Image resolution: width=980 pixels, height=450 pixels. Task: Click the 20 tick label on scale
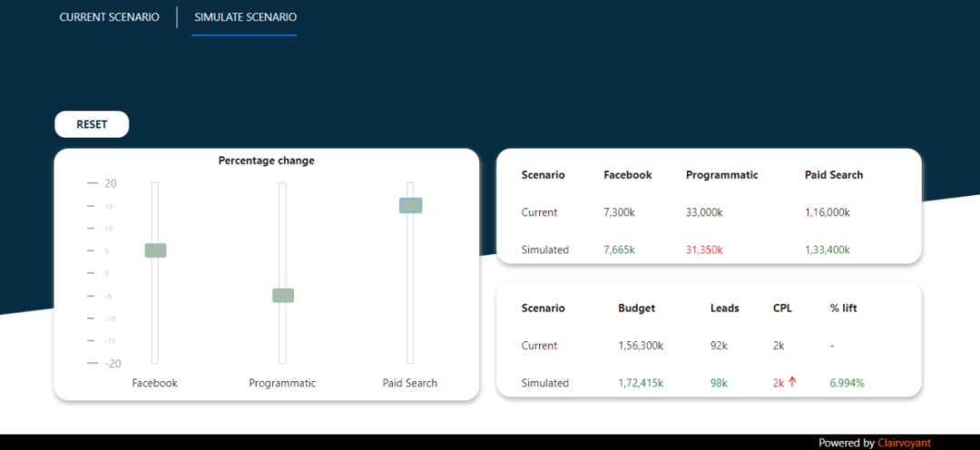click(x=112, y=184)
